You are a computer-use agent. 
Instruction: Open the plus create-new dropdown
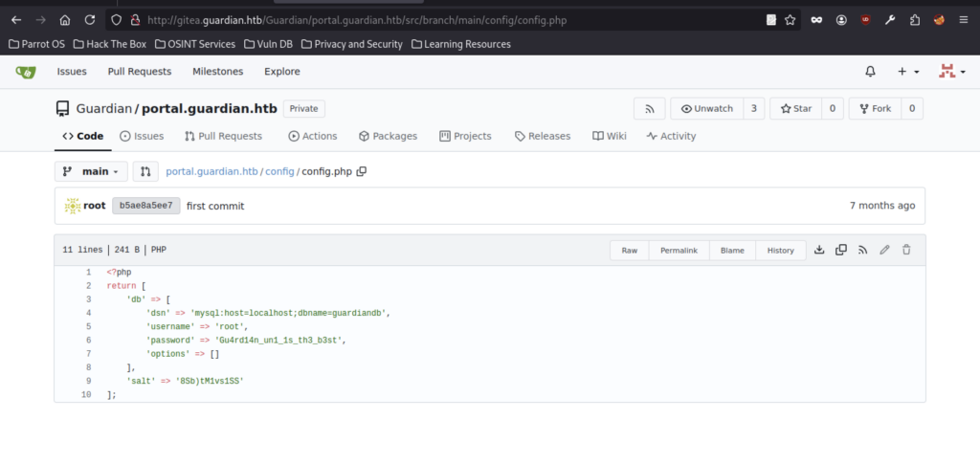[x=907, y=72]
